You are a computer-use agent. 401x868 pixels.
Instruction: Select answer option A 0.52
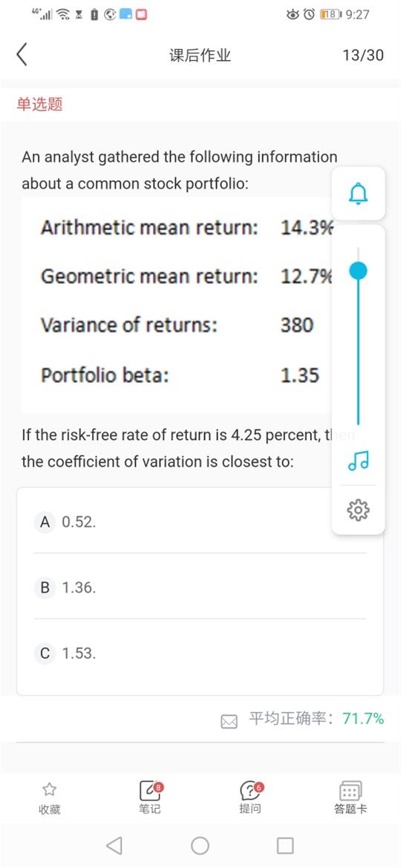tap(200, 522)
